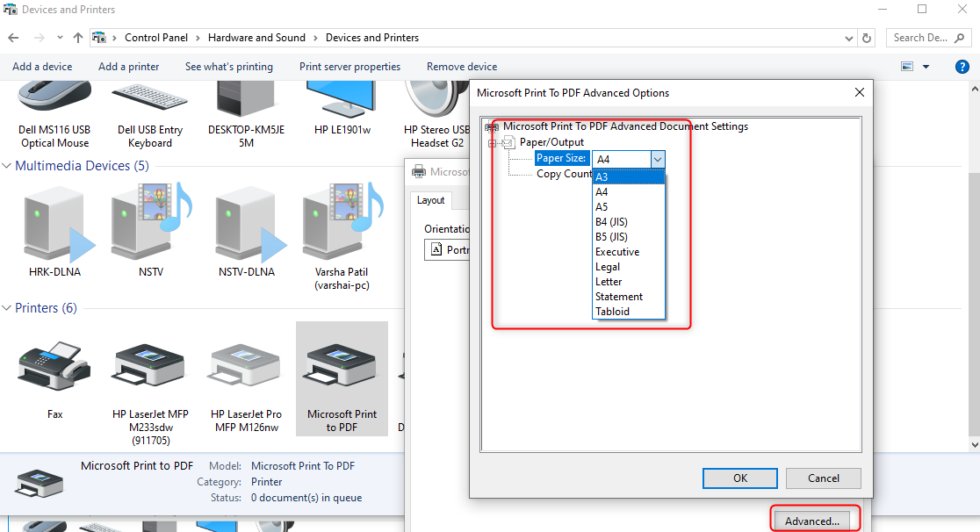Click the Devices and Printers breadcrumb

tap(371, 38)
